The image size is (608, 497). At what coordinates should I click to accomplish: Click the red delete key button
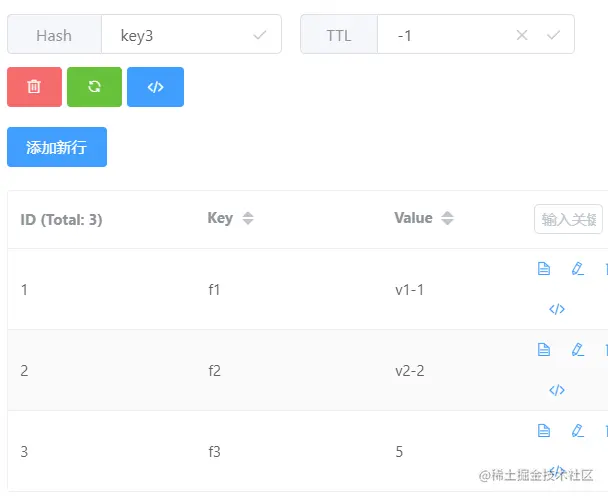coord(34,87)
